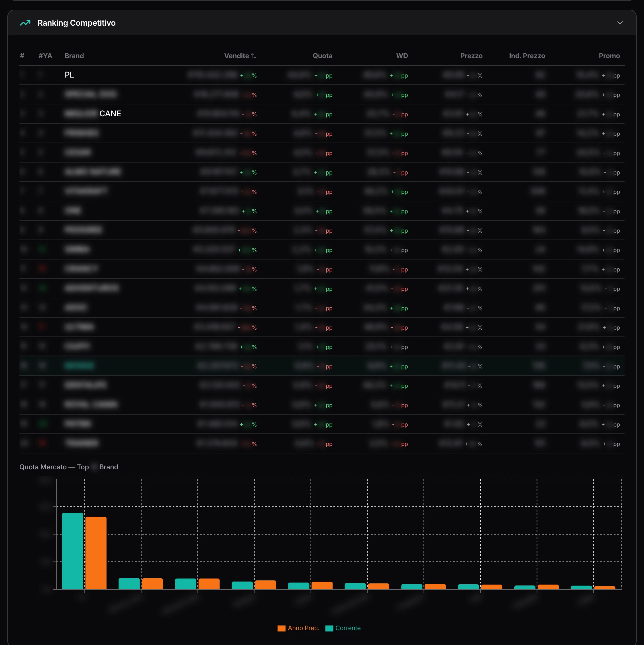
Task: Click the tallest orange bar in the chart
Action: 96,553
